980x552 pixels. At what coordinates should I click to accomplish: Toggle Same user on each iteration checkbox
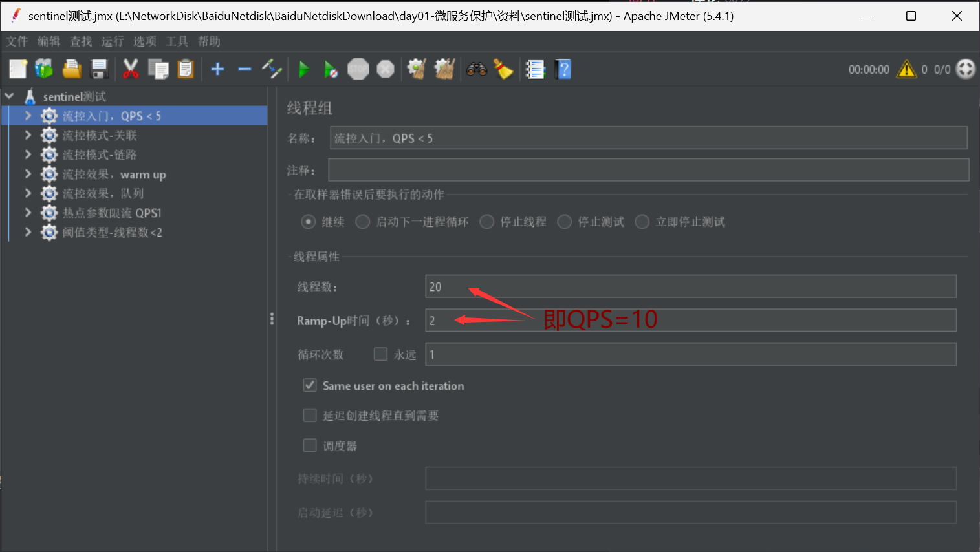pyautogui.click(x=310, y=385)
